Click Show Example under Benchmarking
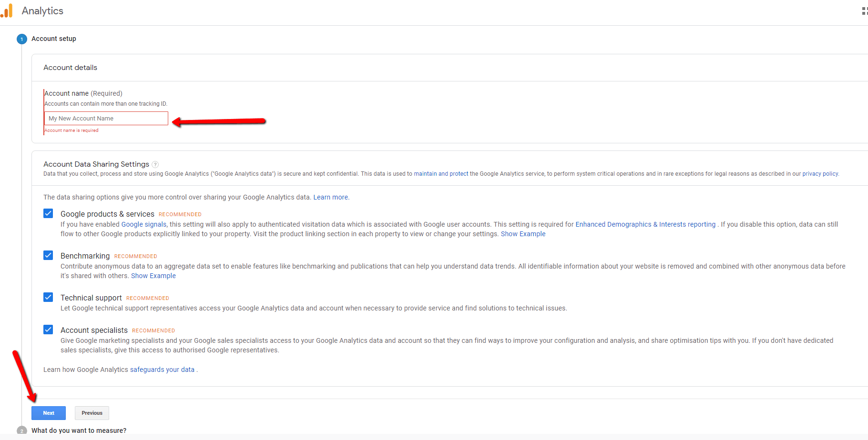868x440 pixels. [x=153, y=276]
